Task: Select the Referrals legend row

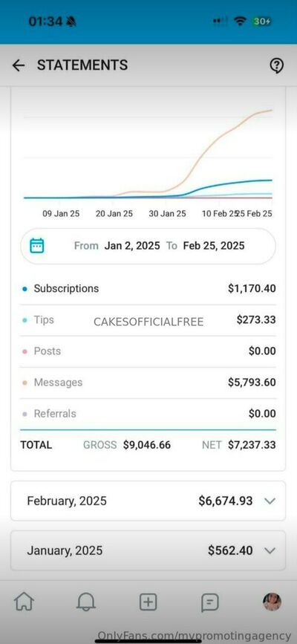Action: (x=148, y=414)
